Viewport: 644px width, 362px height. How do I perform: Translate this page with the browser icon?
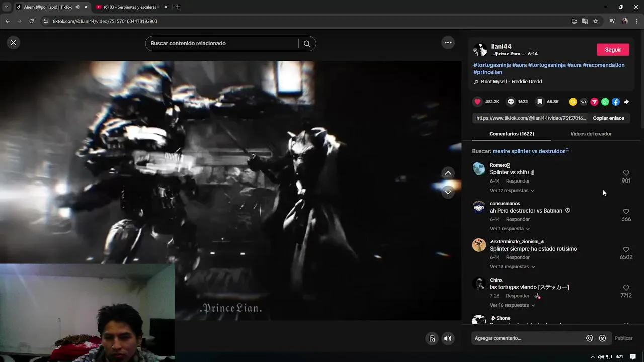point(585,21)
